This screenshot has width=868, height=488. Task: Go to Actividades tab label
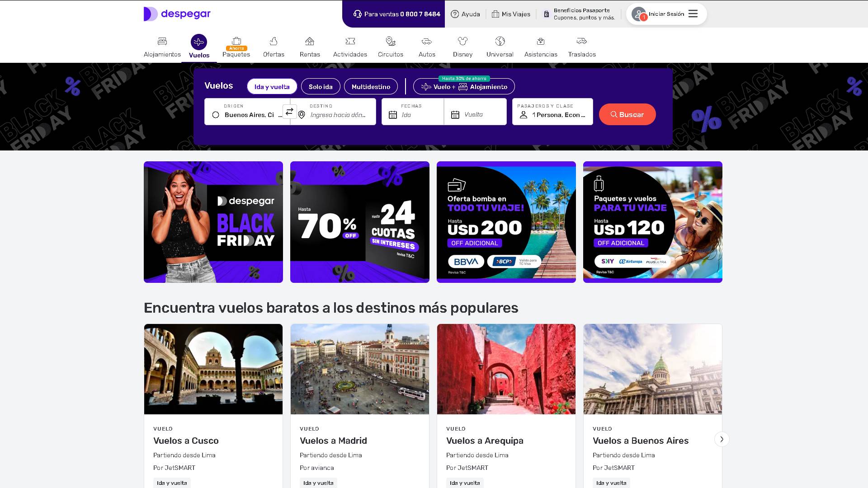[x=350, y=54]
